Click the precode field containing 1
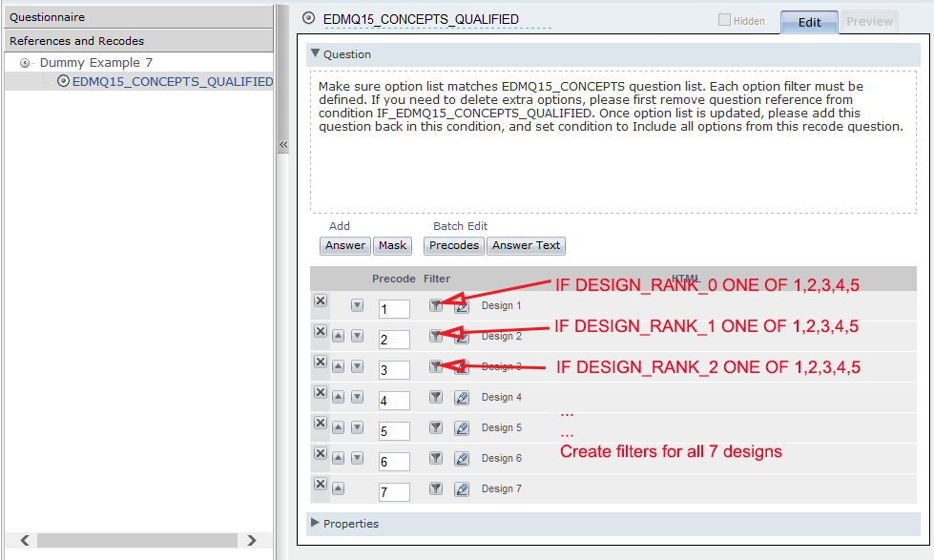934x560 pixels. pos(394,309)
